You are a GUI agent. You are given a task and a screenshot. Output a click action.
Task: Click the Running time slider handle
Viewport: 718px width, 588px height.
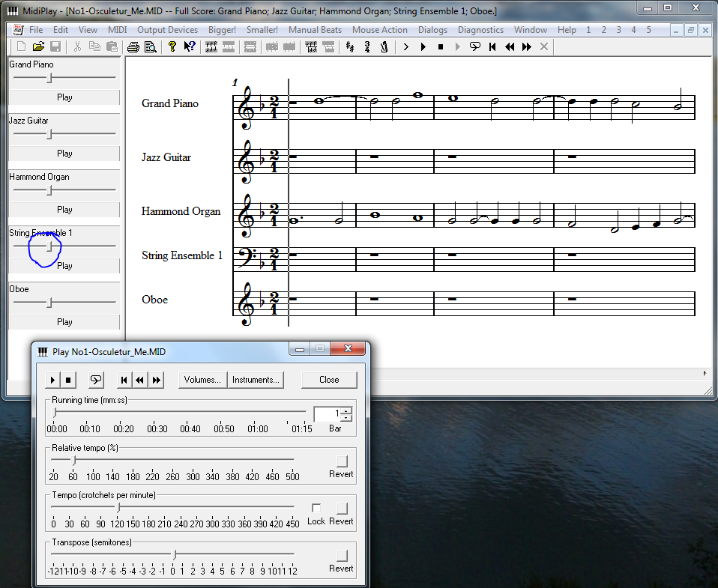pos(55,412)
